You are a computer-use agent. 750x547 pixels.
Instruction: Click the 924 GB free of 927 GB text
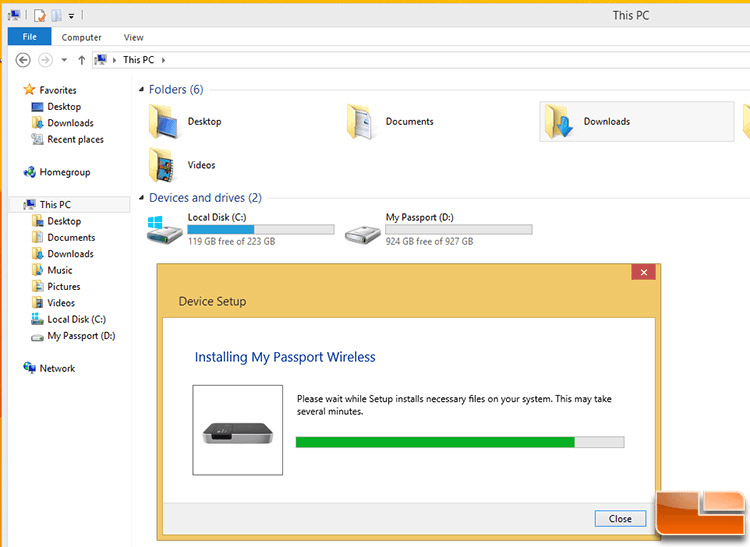coord(430,241)
